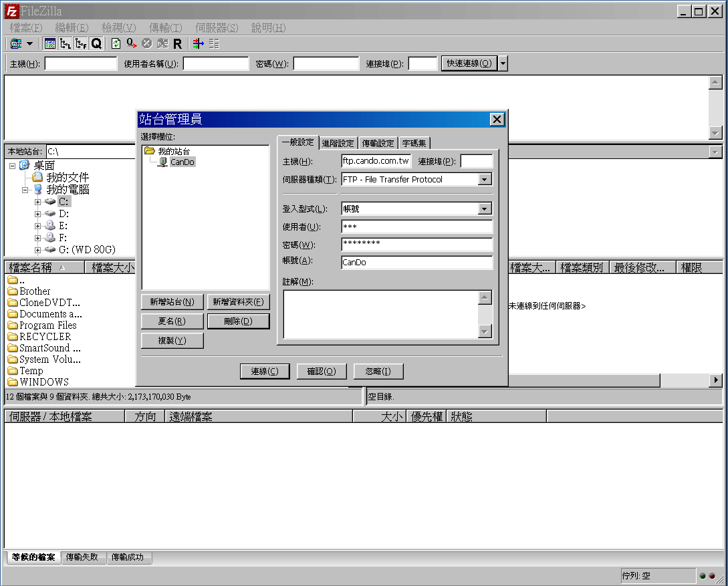
Task: Open the 檔案(F) menu
Action: click(x=26, y=28)
